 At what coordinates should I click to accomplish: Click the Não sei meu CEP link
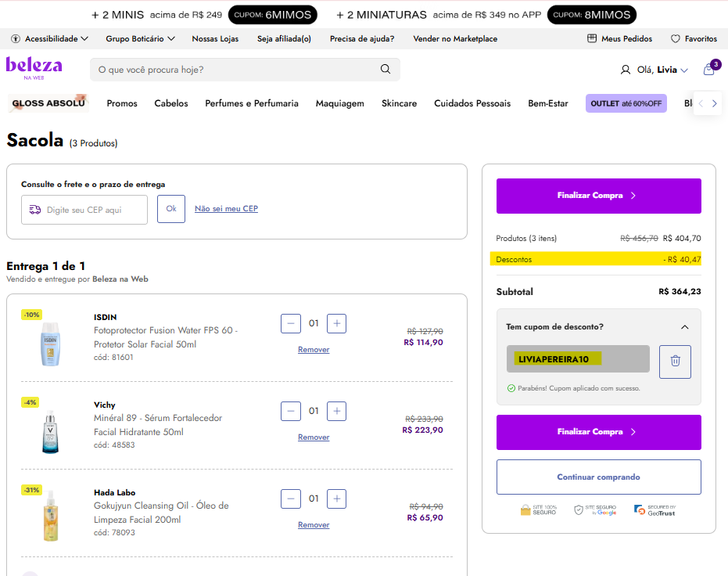pyautogui.click(x=226, y=209)
